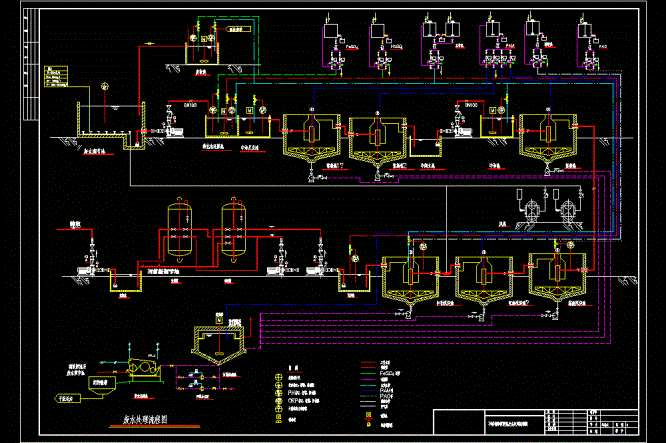The image size is (666, 443).
Task: Click the drawing title 废水处理流程图
Action: (x=145, y=419)
